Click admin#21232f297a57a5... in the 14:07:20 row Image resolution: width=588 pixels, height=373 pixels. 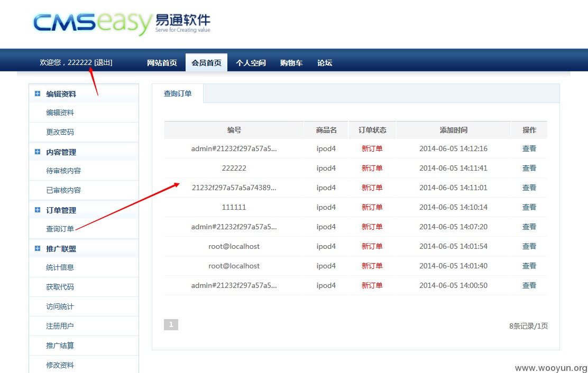tap(234, 227)
